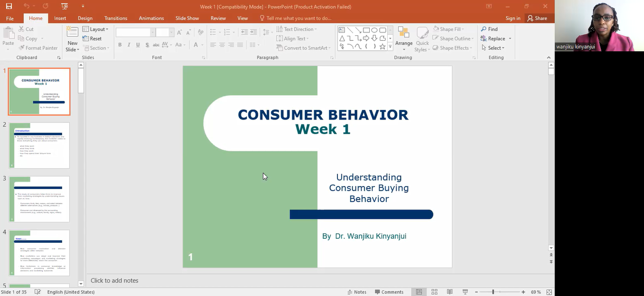The height and width of the screenshot is (296, 644).
Task: Click the spell check icon in status bar
Action: (x=37, y=292)
